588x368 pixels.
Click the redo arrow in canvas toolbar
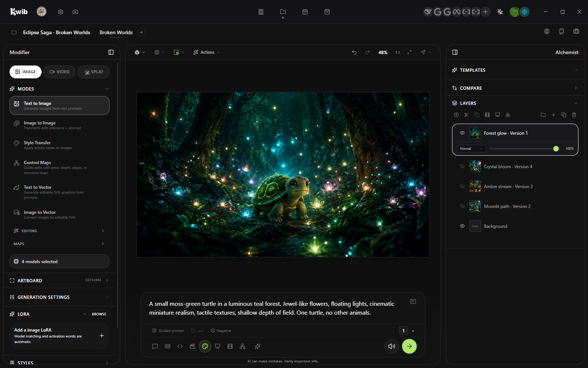tap(367, 52)
